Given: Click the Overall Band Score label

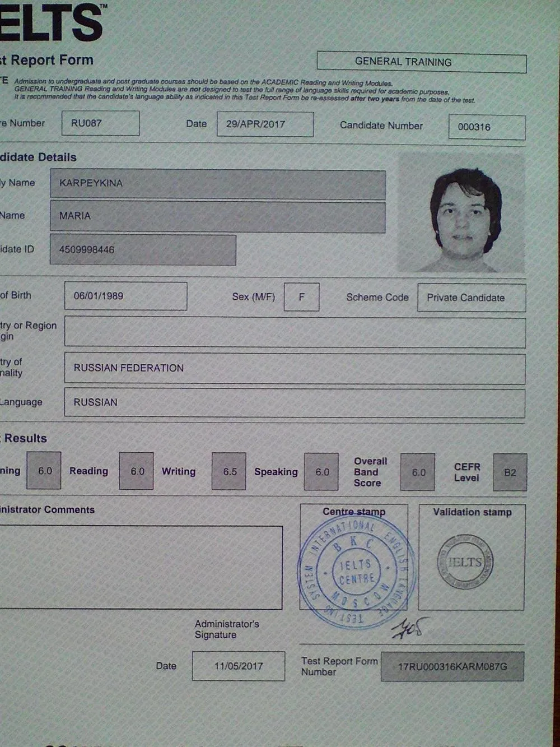Looking at the screenshot, I should pos(370,472).
